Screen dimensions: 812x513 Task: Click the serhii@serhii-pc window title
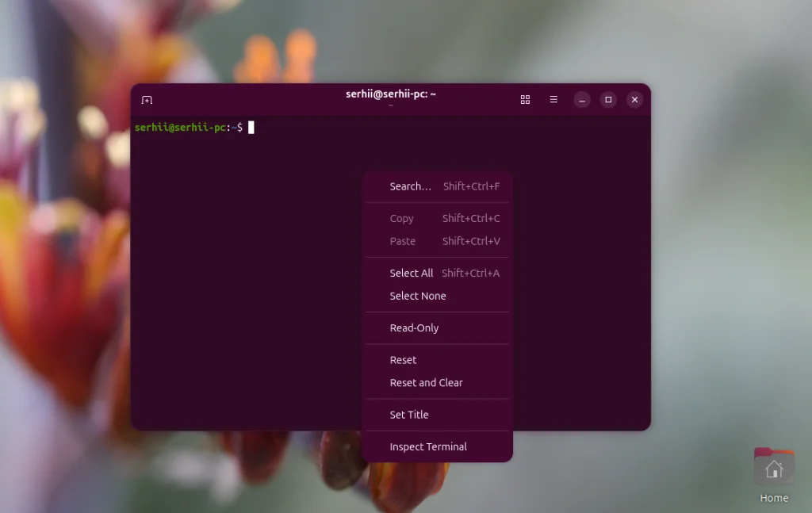(x=392, y=94)
